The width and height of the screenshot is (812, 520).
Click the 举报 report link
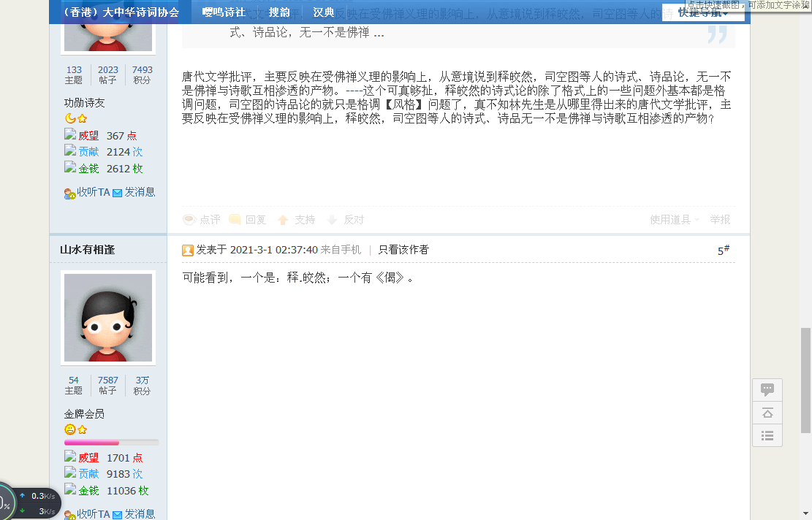pos(720,220)
